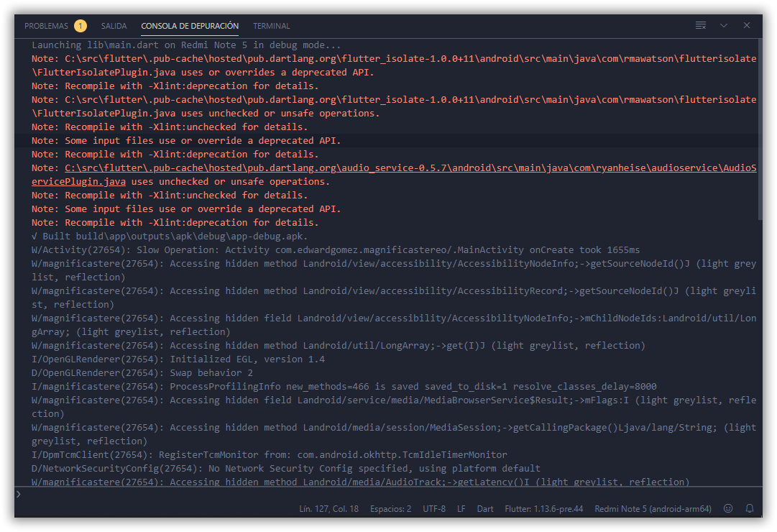Open the AudioServicePlugin.java file path link
This screenshot has height=532, width=777.
point(394,175)
